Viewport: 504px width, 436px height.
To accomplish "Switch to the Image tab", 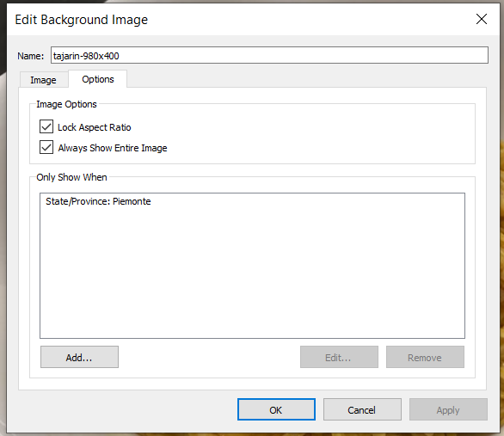I will [x=43, y=80].
